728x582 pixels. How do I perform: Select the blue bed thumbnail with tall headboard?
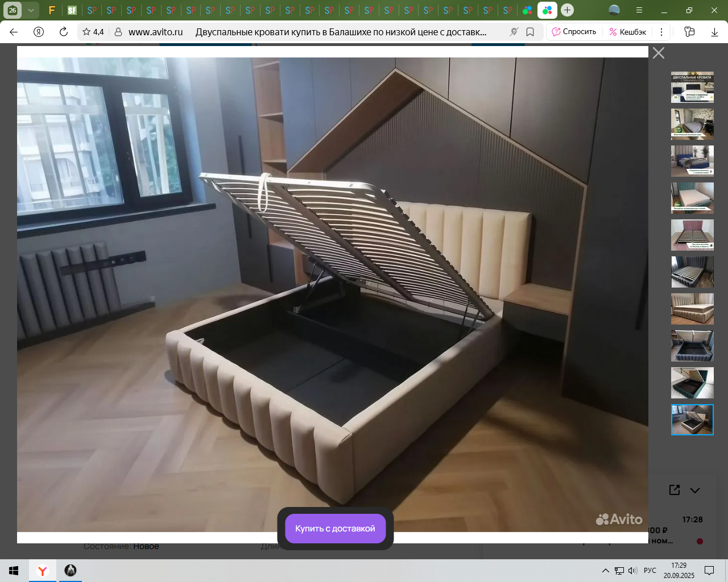click(x=692, y=161)
